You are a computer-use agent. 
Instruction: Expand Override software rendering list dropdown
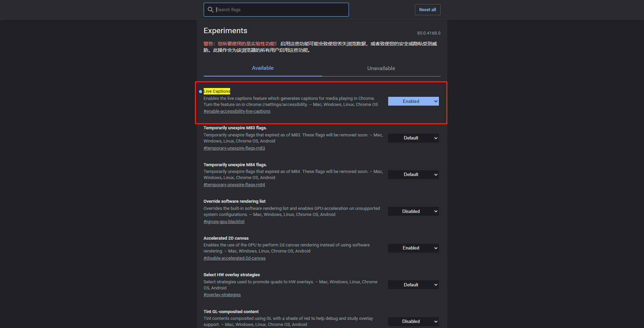(x=413, y=212)
